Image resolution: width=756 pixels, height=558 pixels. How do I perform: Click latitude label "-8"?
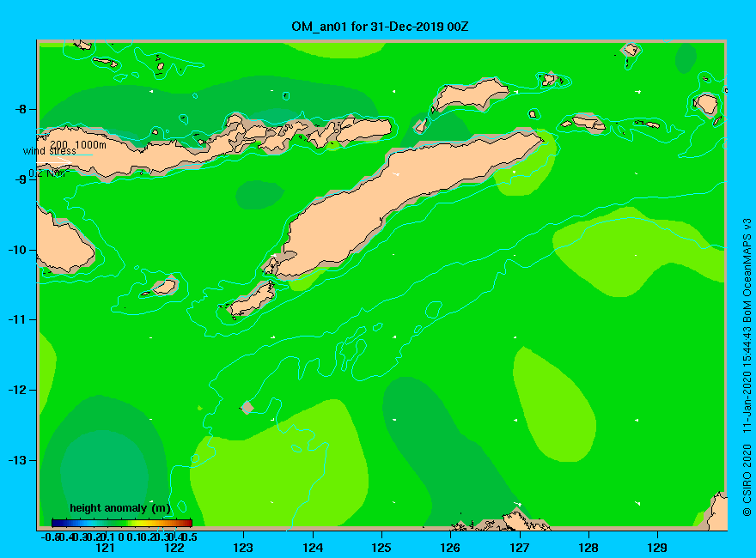click(21, 109)
